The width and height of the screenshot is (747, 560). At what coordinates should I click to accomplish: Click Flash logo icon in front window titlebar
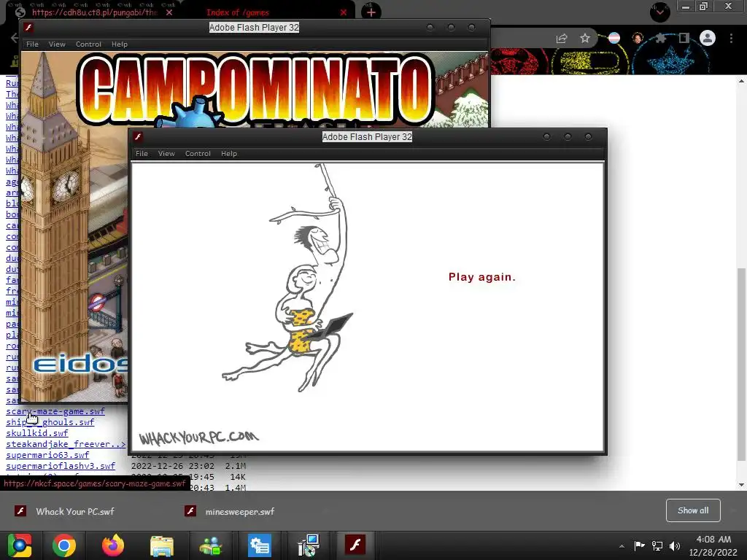point(138,136)
